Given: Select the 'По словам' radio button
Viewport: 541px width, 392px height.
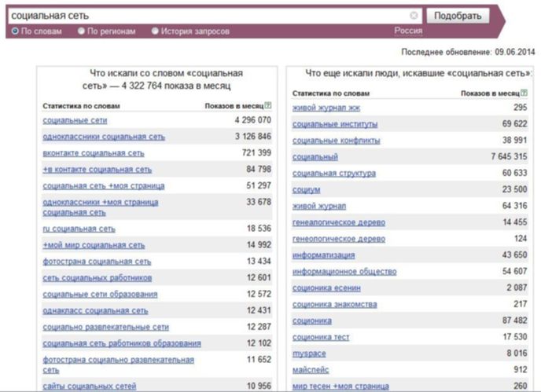Looking at the screenshot, I should pyautogui.click(x=16, y=31).
